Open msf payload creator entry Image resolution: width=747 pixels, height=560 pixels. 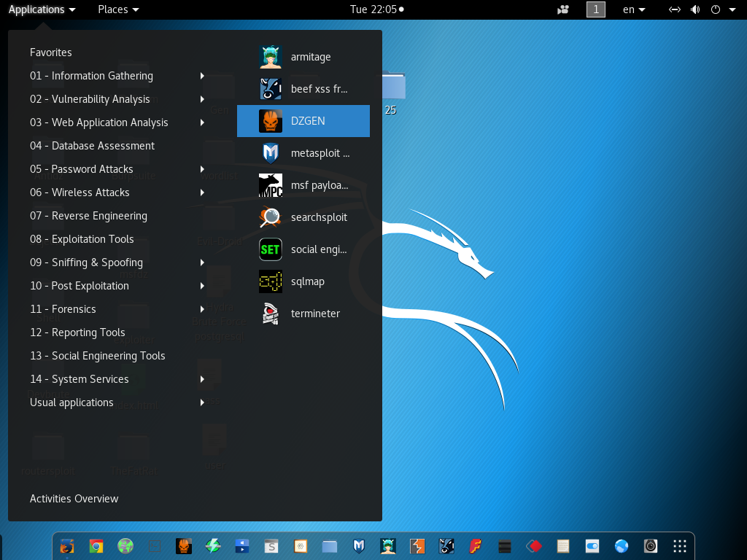[x=303, y=185]
